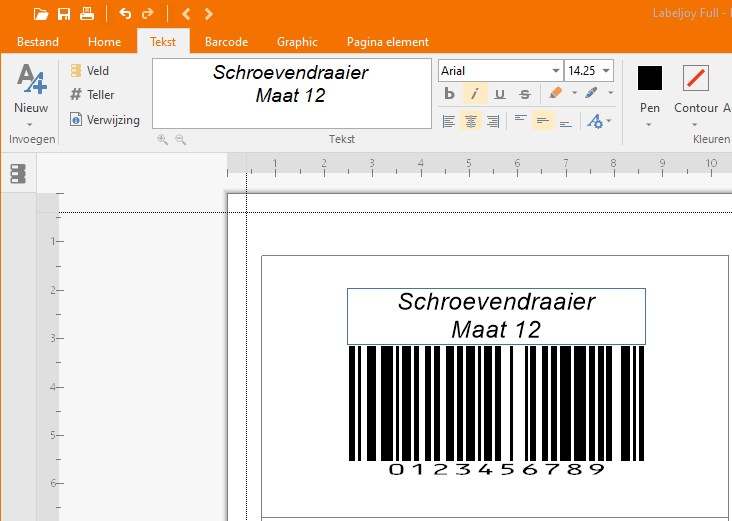The height and width of the screenshot is (521, 732).
Task: Click the barcode number 0123456789
Action: click(496, 469)
